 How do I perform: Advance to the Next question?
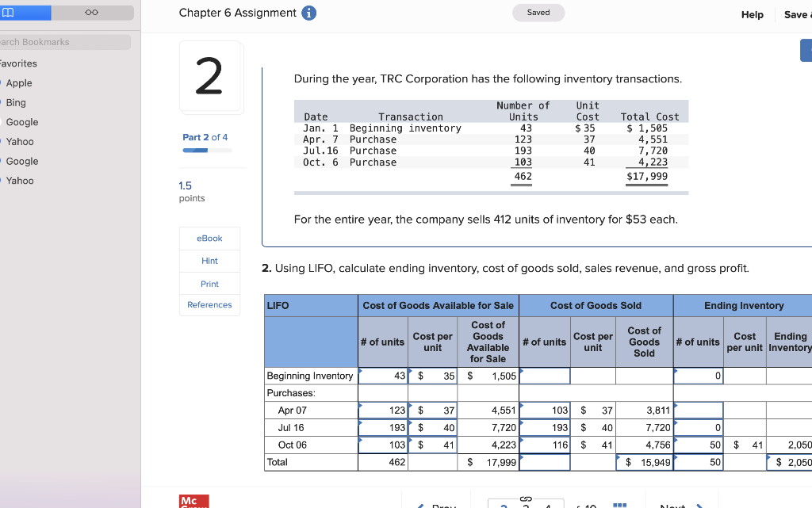click(674, 505)
